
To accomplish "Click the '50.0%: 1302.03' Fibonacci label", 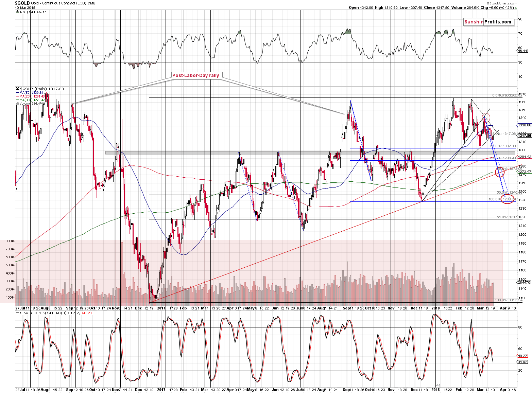I will [503, 146].
